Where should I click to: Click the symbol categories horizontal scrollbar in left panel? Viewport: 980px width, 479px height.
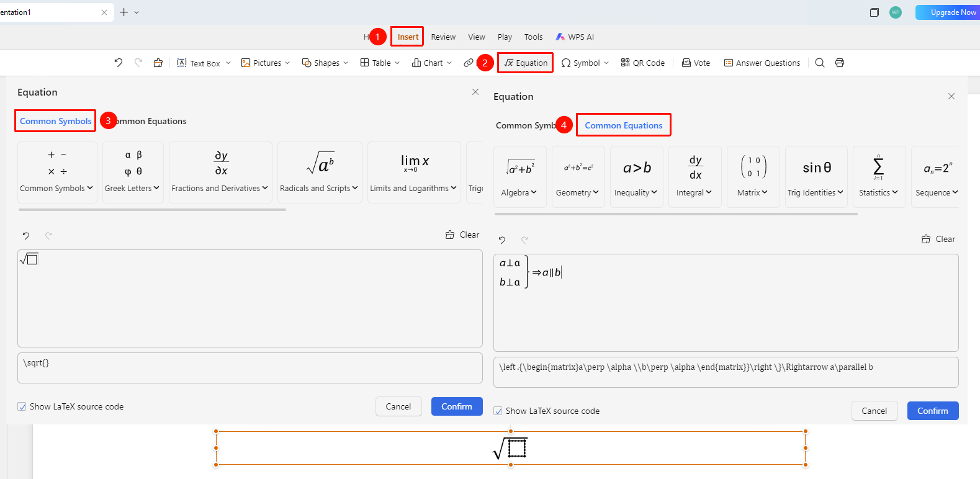tap(152, 210)
